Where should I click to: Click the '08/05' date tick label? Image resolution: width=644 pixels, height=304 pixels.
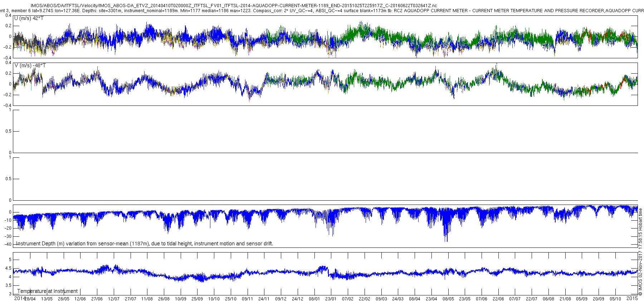(448, 299)
